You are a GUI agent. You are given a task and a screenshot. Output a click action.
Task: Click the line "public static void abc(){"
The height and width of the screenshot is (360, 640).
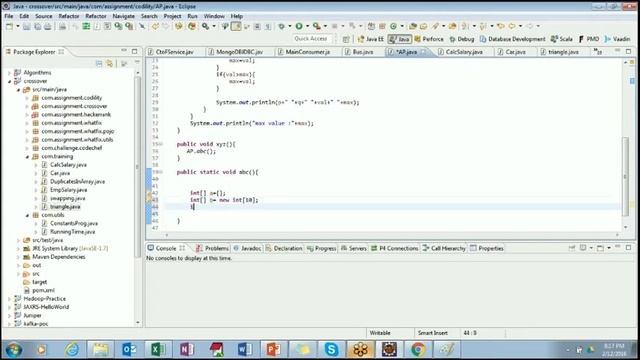click(217, 172)
